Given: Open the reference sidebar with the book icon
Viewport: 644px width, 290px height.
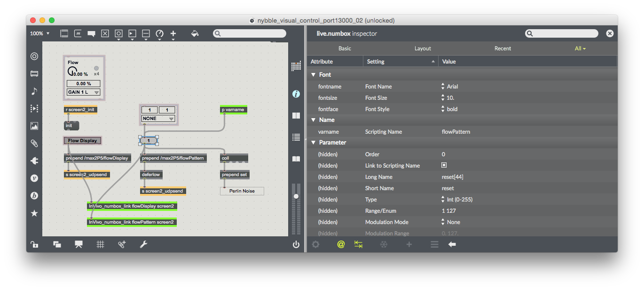Looking at the screenshot, I should 296,159.
